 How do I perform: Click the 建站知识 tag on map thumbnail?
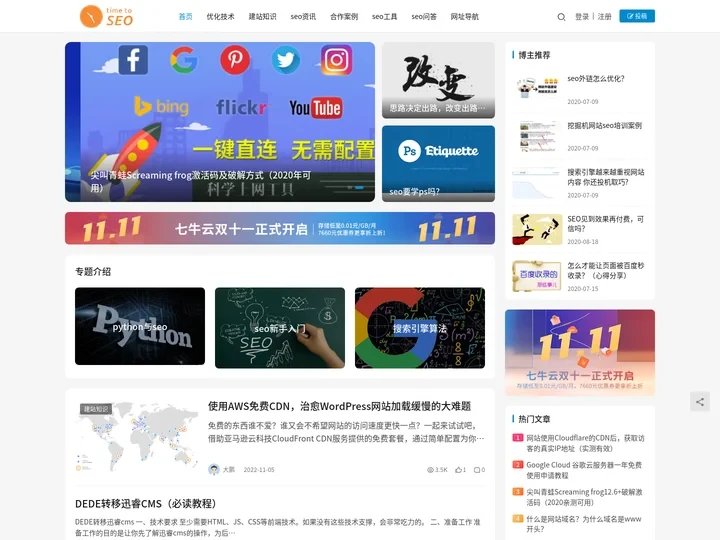click(x=96, y=409)
